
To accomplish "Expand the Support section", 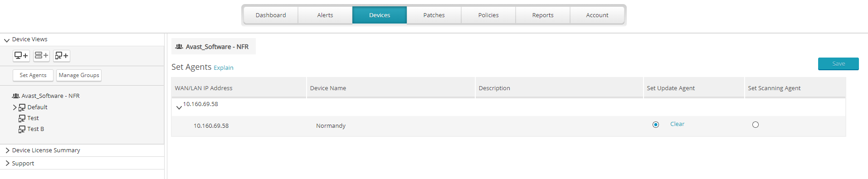I will [7, 164].
